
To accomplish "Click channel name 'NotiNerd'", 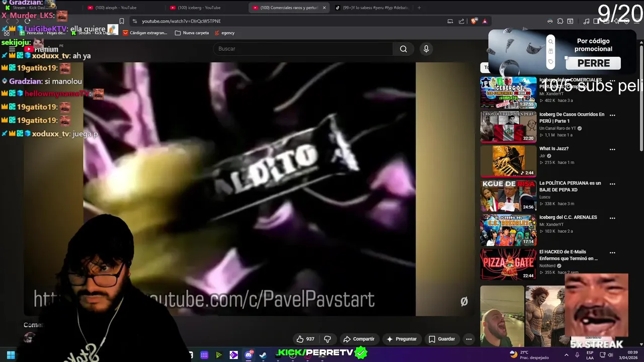I will coord(547,265).
